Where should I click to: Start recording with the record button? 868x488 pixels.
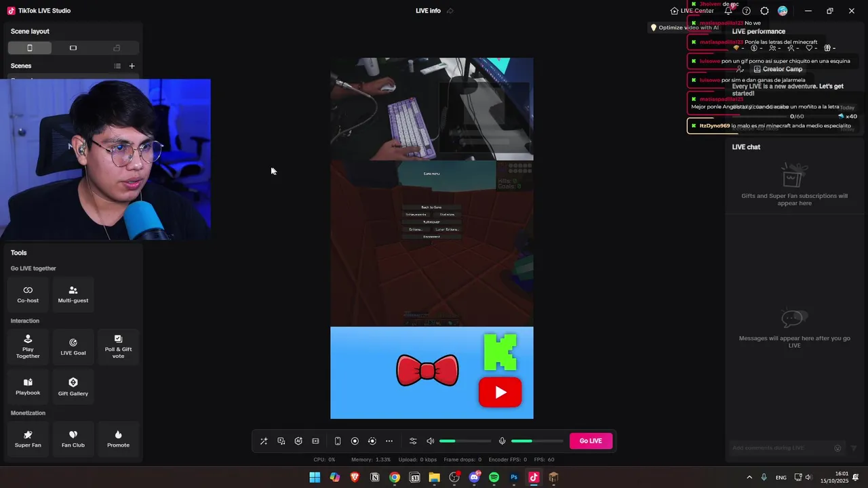(355, 441)
